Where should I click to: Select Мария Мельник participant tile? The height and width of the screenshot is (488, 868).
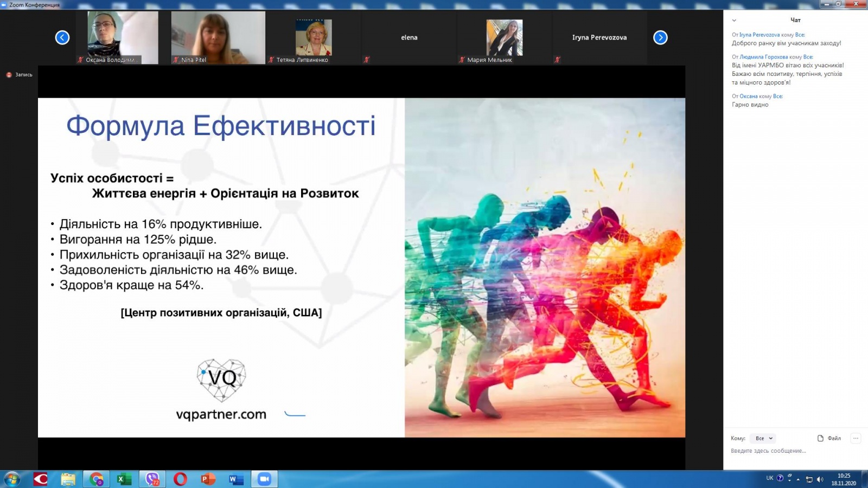click(504, 37)
